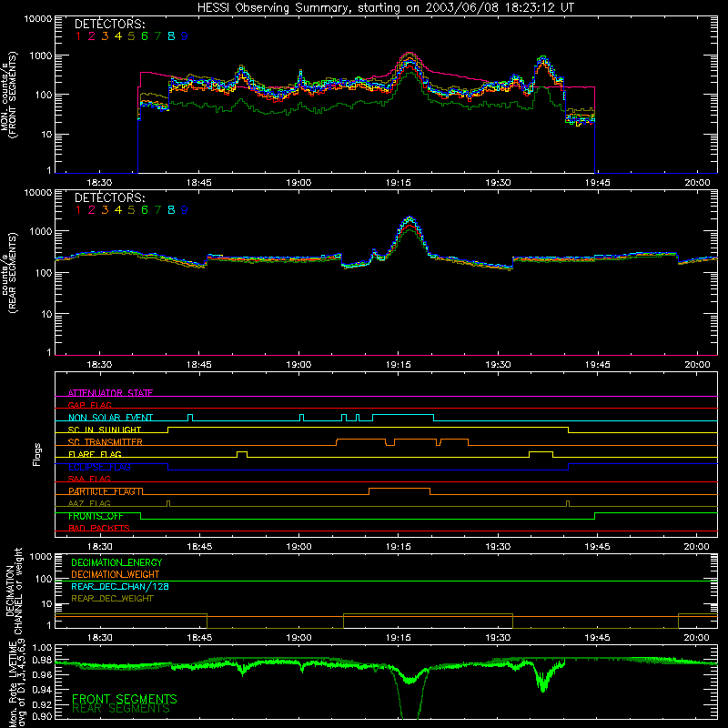The width and height of the screenshot is (728, 728).
Task: Click 1000 y-axis value of rear segments plot
Action: tap(41, 231)
